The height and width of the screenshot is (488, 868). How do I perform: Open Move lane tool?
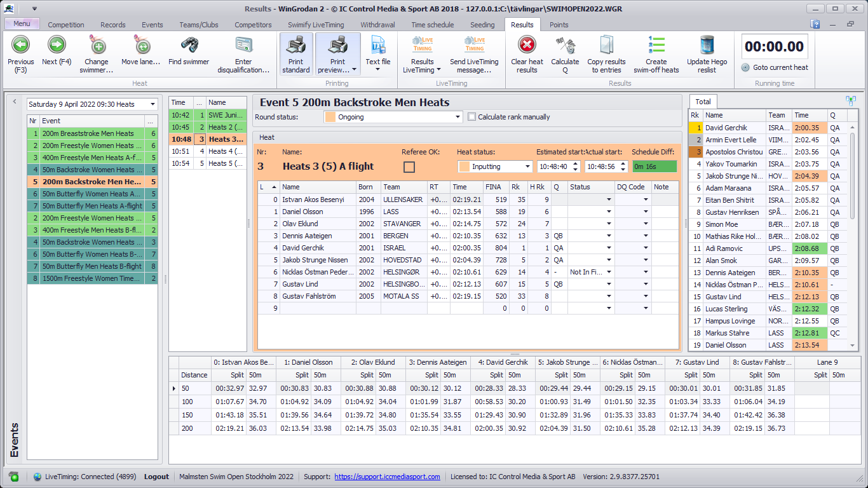141,51
